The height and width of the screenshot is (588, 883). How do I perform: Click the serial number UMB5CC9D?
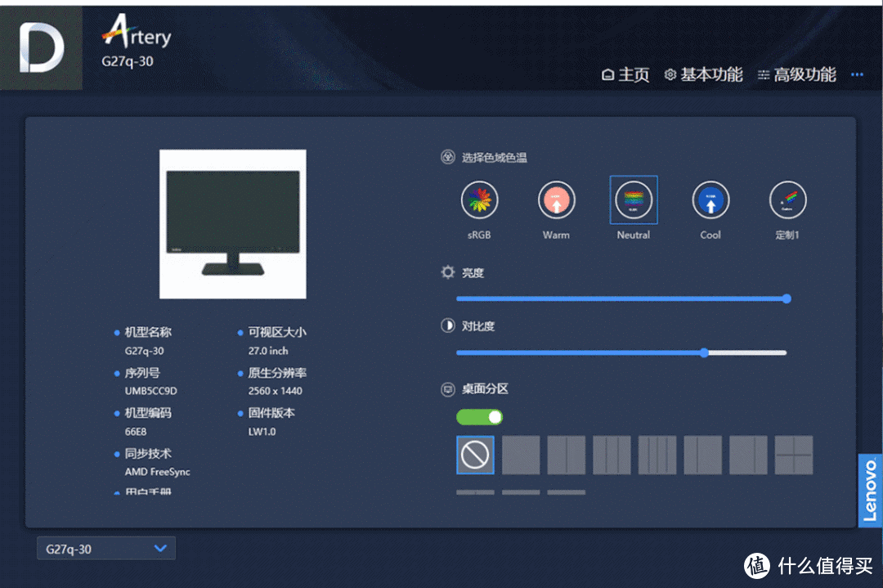(151, 391)
